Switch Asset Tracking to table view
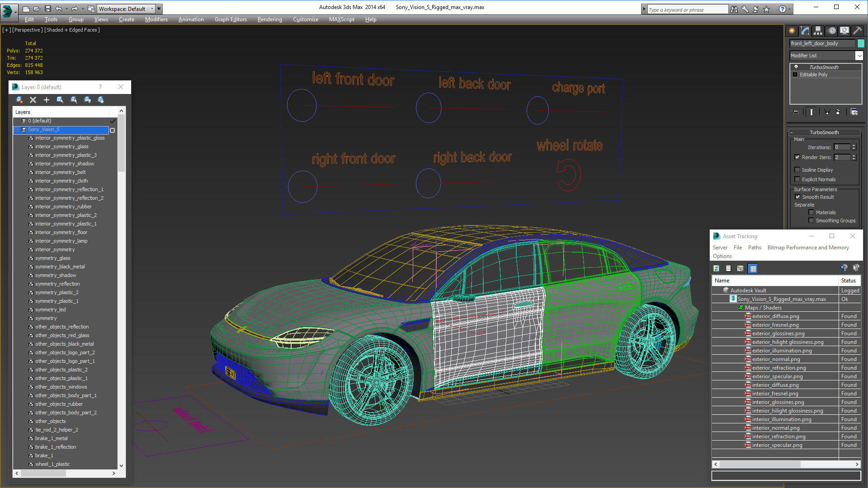The height and width of the screenshot is (488, 868). click(x=753, y=268)
